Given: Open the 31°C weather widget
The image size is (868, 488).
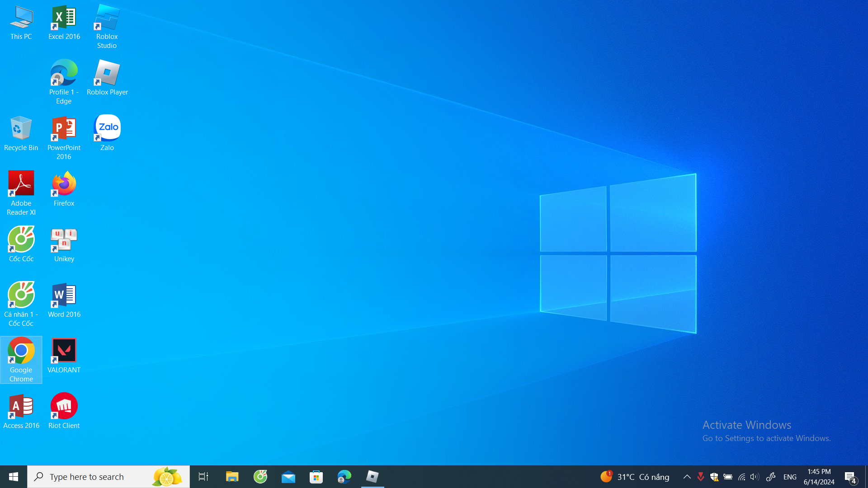Looking at the screenshot, I should [x=635, y=477].
